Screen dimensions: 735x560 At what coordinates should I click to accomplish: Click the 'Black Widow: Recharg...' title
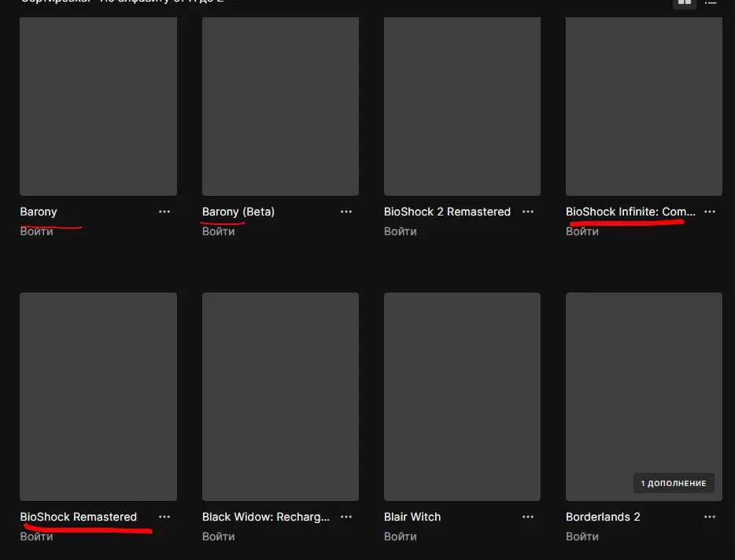pyautogui.click(x=266, y=517)
